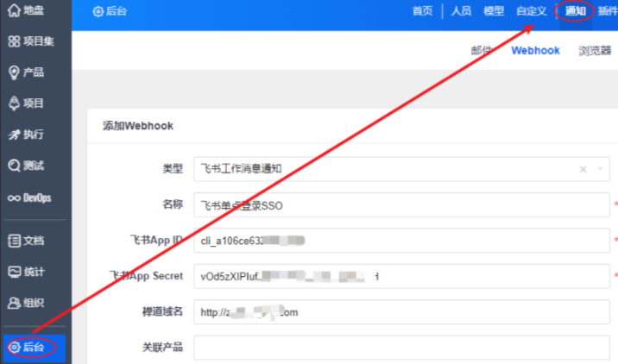This screenshot has width=618, height=364.
Task: Click the 添加Webhook heading text
Action: click(x=138, y=126)
